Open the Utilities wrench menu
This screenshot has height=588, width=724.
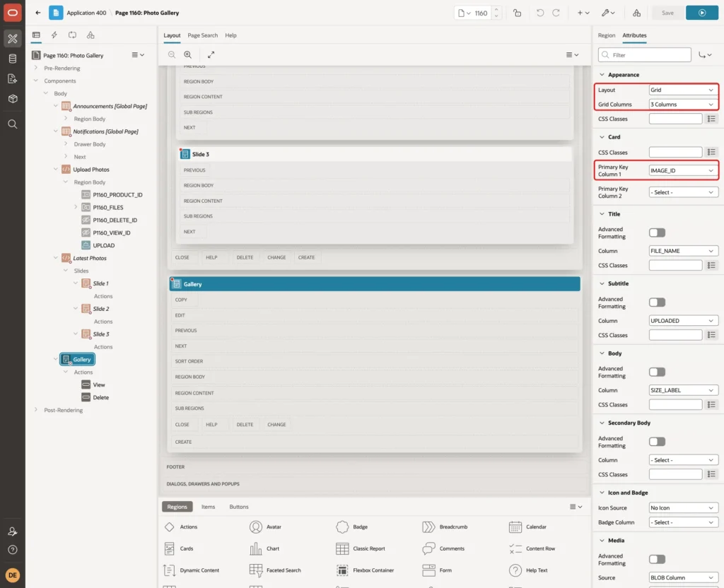pos(607,13)
